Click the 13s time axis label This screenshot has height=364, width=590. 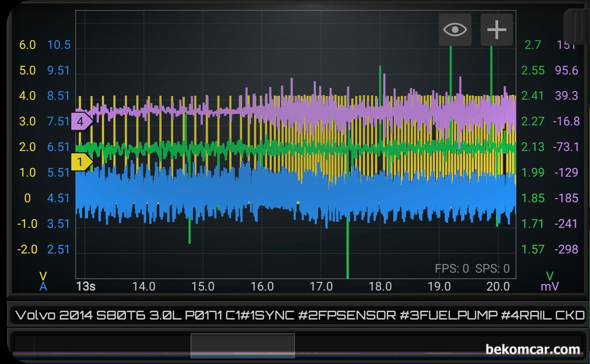pyautogui.click(x=86, y=286)
